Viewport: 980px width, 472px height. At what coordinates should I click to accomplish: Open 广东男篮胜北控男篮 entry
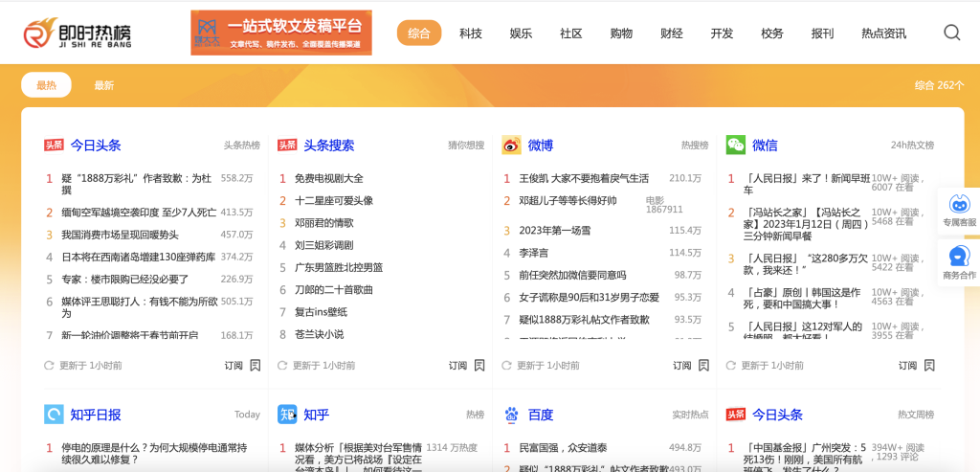(339, 267)
